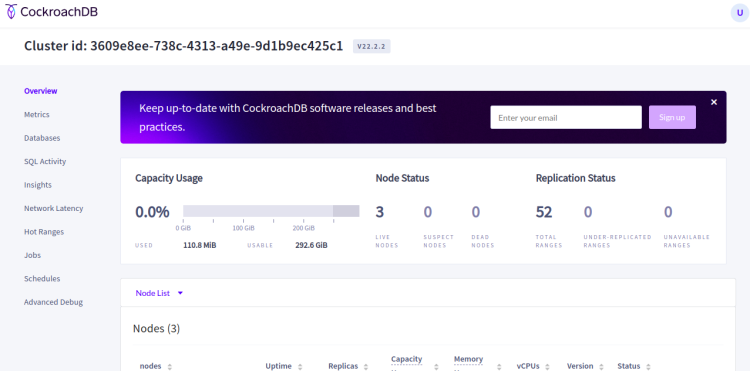The width and height of the screenshot is (750, 371).
Task: Click the Status column header
Action: [629, 366]
